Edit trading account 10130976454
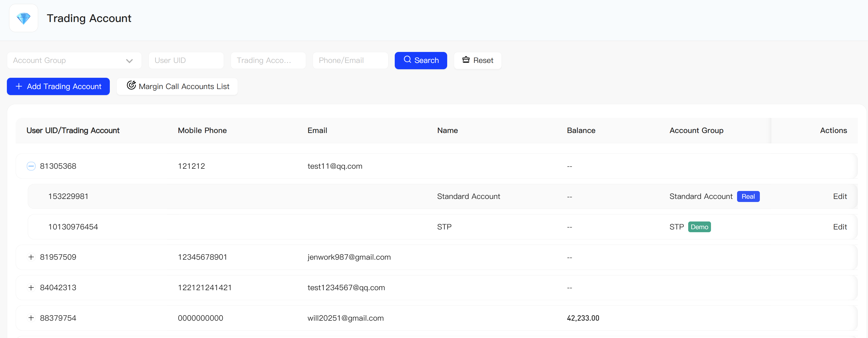868x338 pixels. pyautogui.click(x=840, y=227)
